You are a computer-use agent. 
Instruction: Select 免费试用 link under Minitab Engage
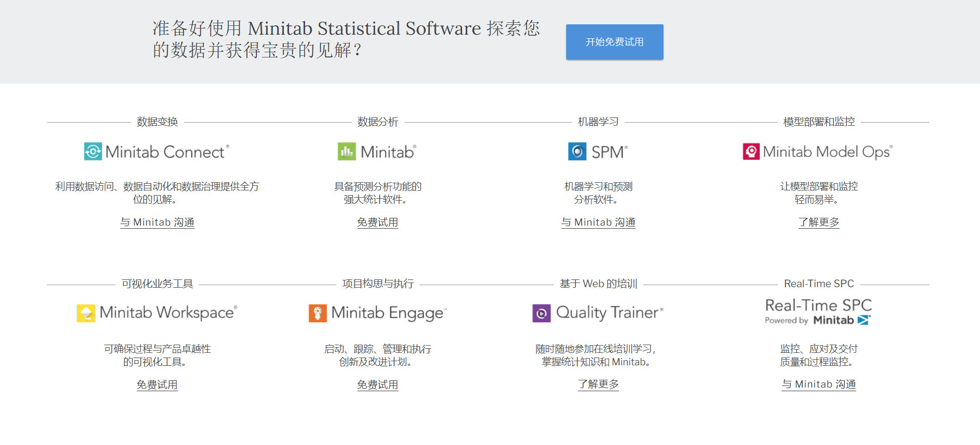[378, 385]
